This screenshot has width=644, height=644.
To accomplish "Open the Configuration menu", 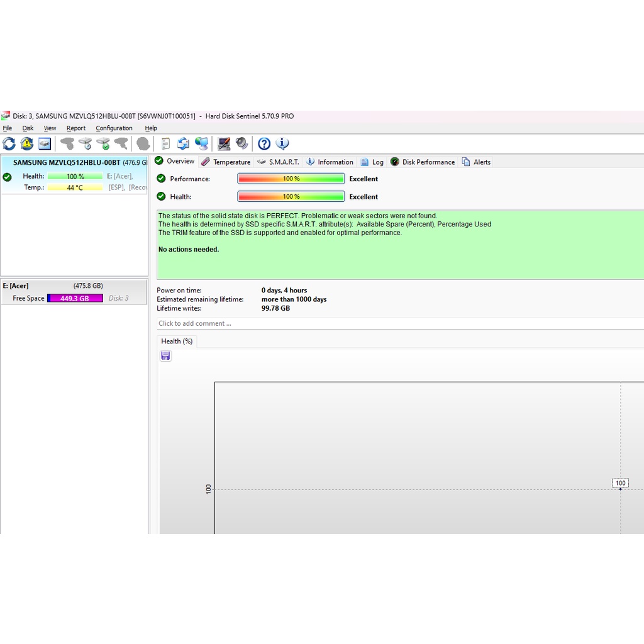I will 114,128.
